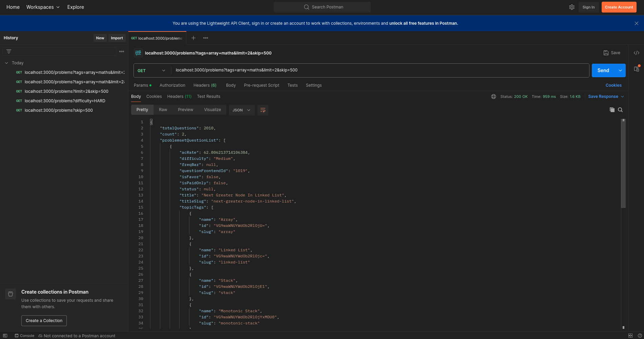Switch to Raw response view
Viewport: 644px width, 339px height.
click(x=163, y=110)
